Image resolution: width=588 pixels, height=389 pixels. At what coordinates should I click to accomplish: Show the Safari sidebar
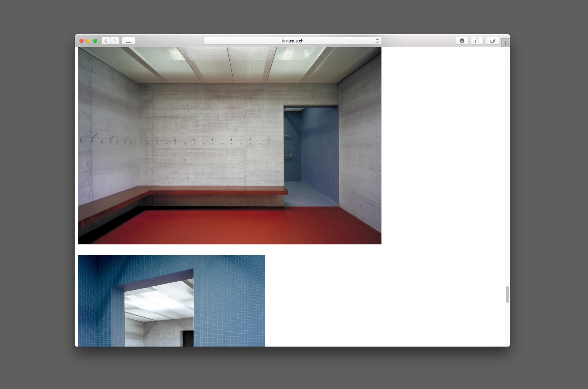point(128,41)
